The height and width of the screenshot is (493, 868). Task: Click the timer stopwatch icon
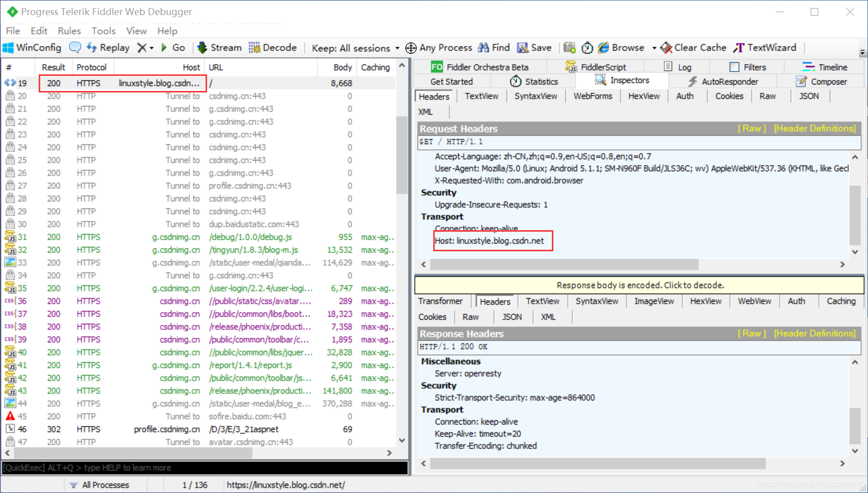(587, 48)
